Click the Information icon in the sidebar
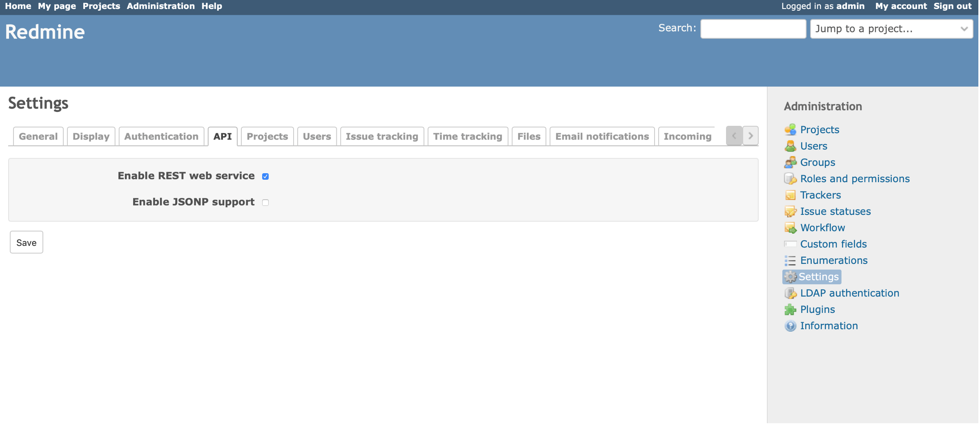980x424 pixels. tap(790, 326)
